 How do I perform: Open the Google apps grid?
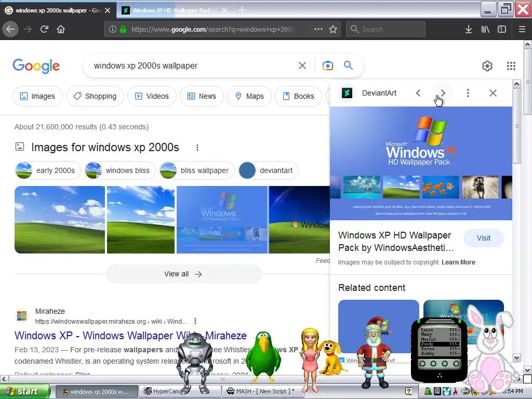click(511, 66)
